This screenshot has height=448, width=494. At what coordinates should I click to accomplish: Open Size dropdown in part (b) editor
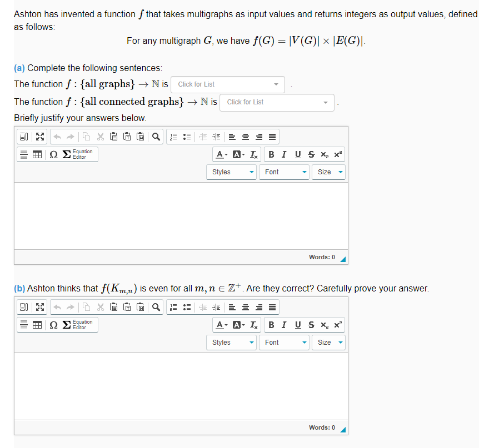(328, 343)
